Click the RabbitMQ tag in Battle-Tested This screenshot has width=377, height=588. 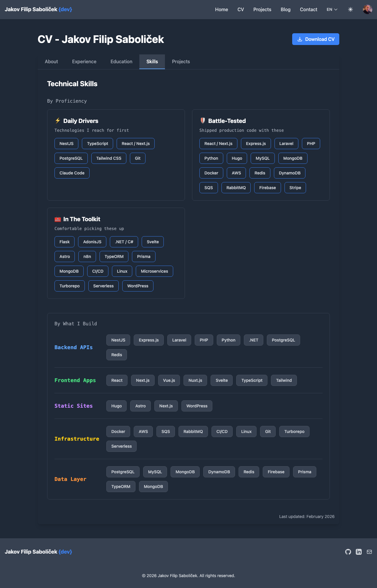tap(236, 188)
